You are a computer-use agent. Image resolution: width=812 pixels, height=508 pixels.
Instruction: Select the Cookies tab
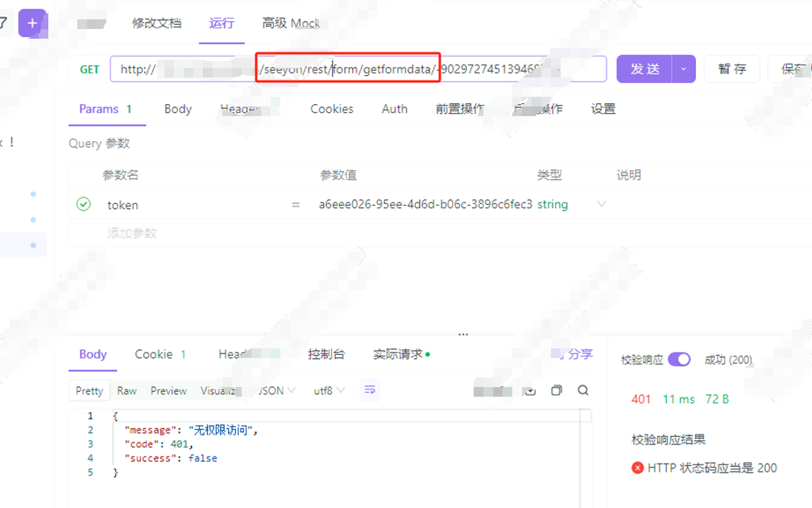click(x=332, y=109)
